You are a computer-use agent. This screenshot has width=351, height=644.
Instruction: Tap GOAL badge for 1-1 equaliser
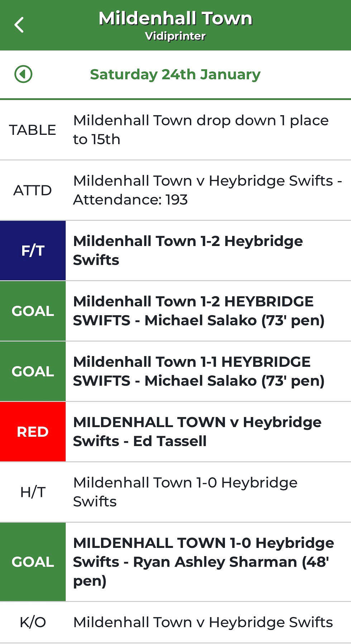click(x=33, y=371)
